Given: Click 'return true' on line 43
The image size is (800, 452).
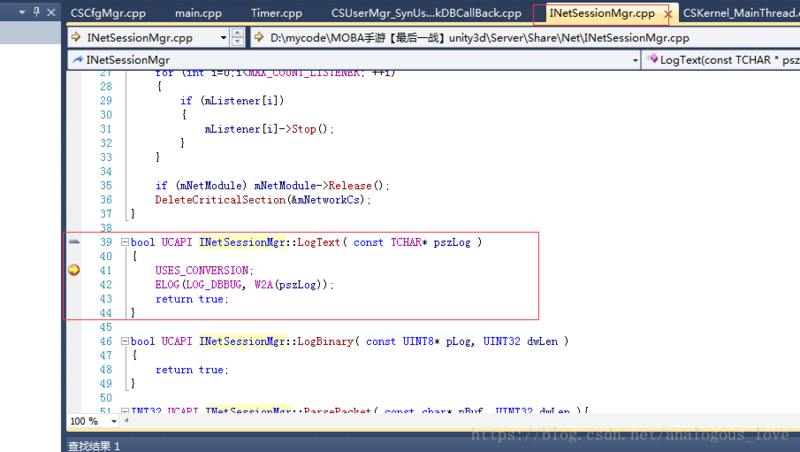Looking at the screenshot, I should click(x=189, y=298).
